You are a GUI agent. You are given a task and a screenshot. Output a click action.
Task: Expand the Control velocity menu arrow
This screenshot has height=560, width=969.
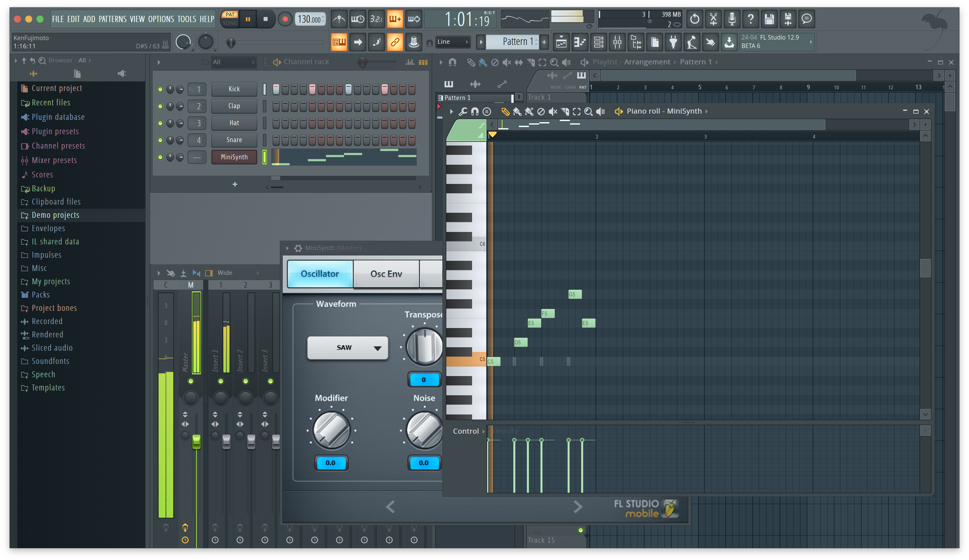click(483, 431)
